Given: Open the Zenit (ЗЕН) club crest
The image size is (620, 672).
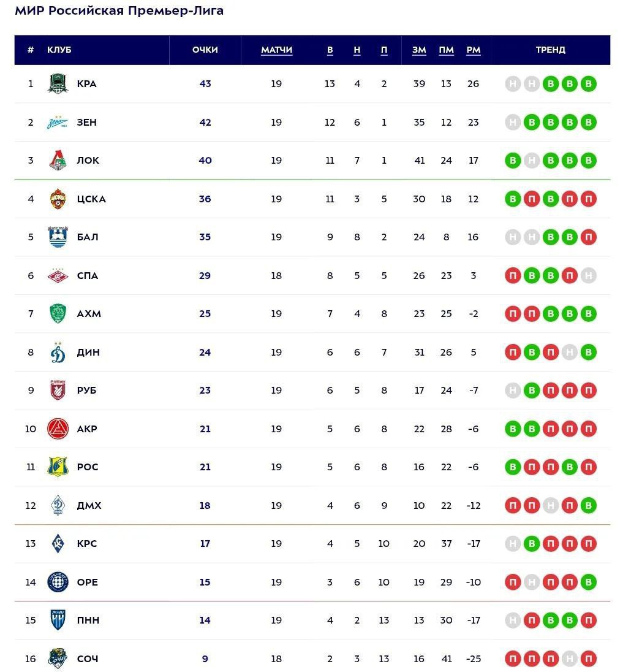Looking at the screenshot, I should 58,122.
